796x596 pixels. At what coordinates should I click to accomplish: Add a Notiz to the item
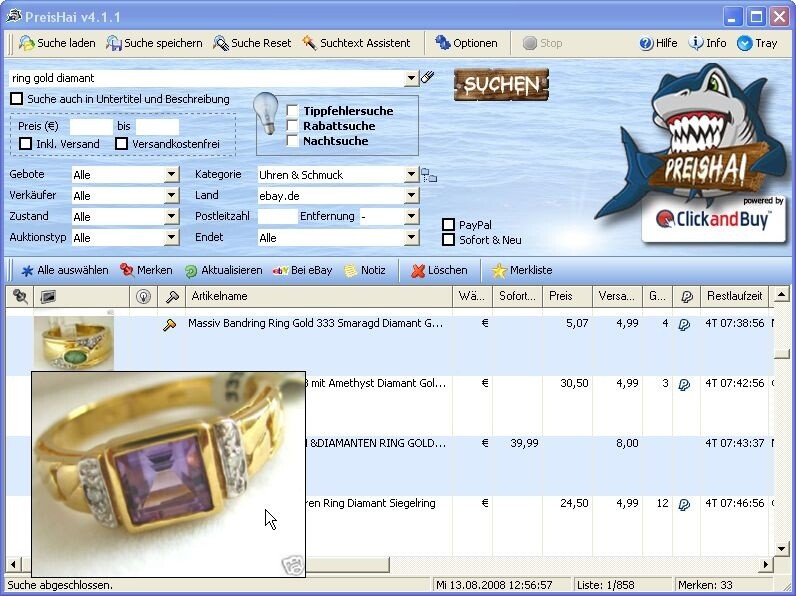click(x=365, y=270)
